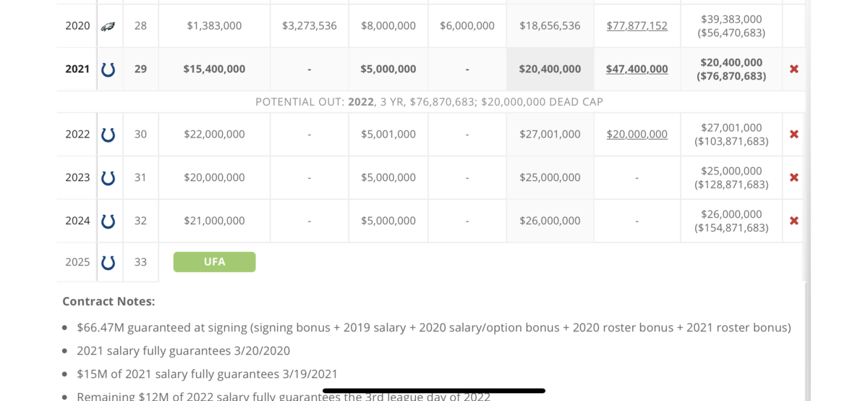The image size is (868, 401).
Task: Click the red X in the 2021 row
Action: [793, 69]
